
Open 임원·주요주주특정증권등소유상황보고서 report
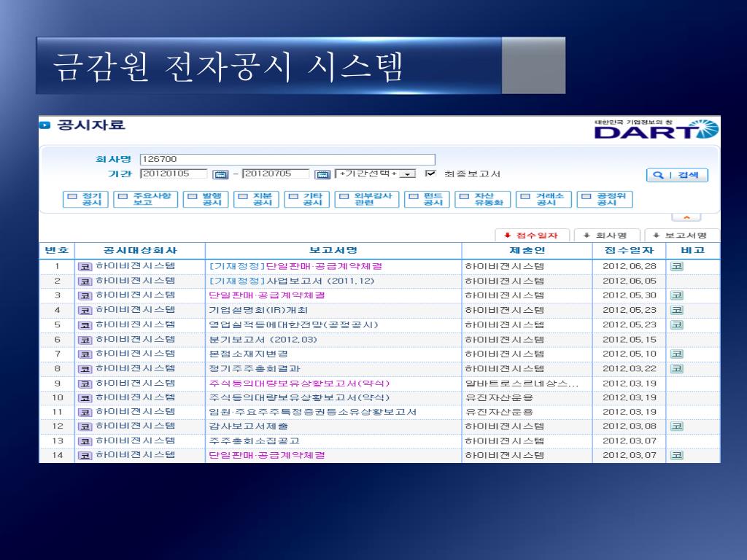coord(312,412)
